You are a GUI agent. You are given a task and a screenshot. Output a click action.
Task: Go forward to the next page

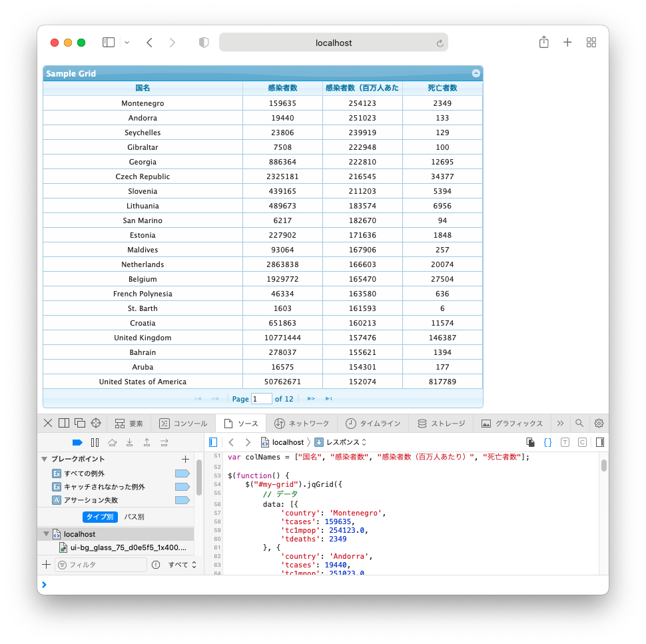172,43
